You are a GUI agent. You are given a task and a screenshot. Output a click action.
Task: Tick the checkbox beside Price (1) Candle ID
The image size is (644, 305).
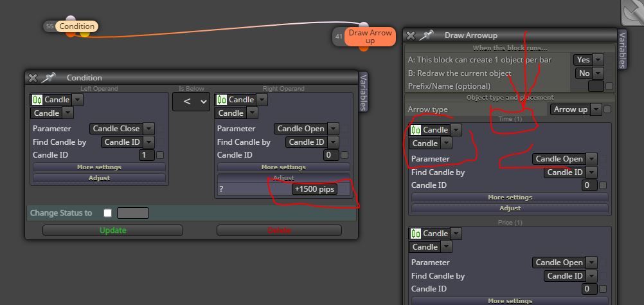(x=603, y=289)
